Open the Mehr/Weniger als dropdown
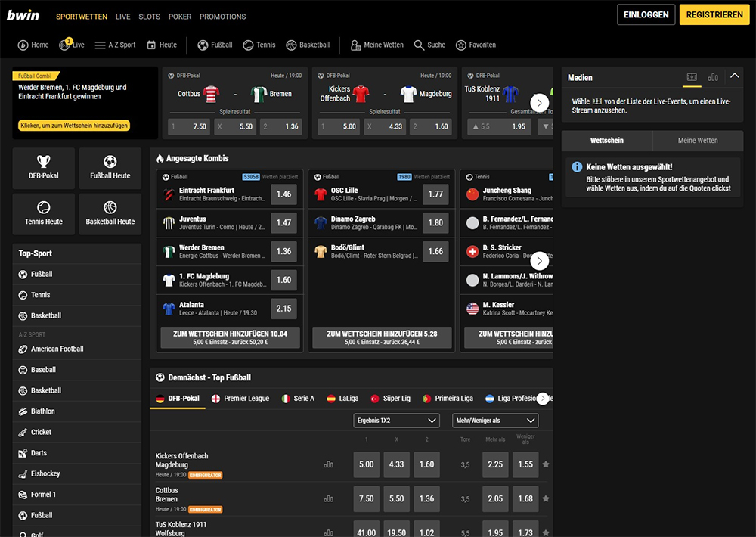Image resolution: width=756 pixels, height=537 pixels. coord(495,421)
